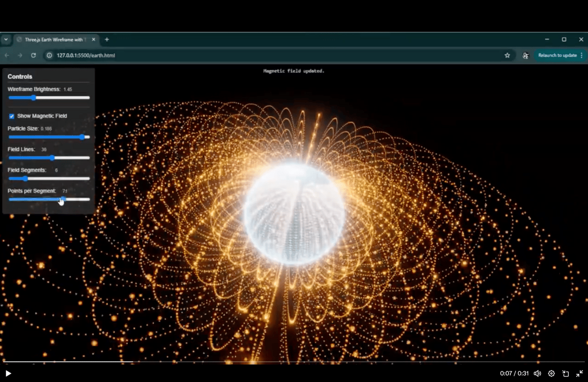
Task: Reload the earth.html page
Action: coord(33,55)
